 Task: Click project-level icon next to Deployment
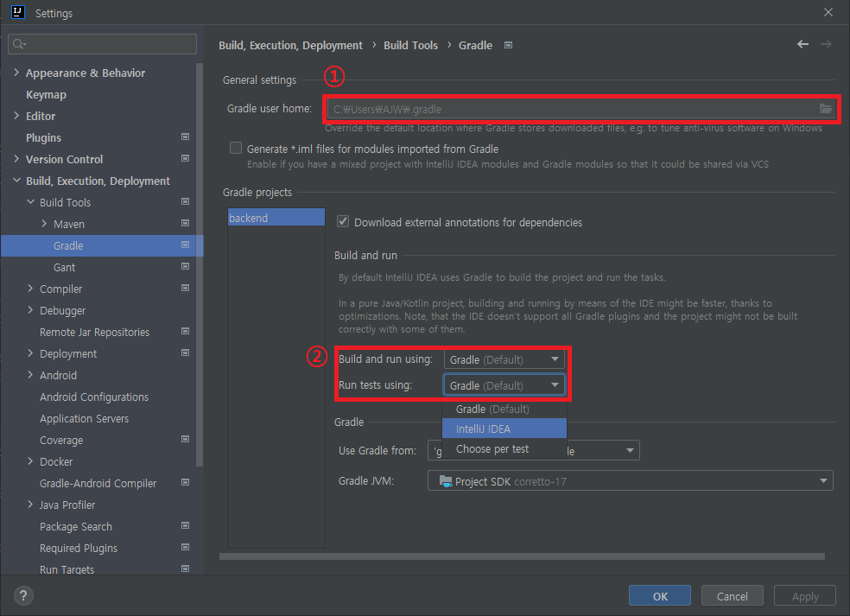[185, 352]
